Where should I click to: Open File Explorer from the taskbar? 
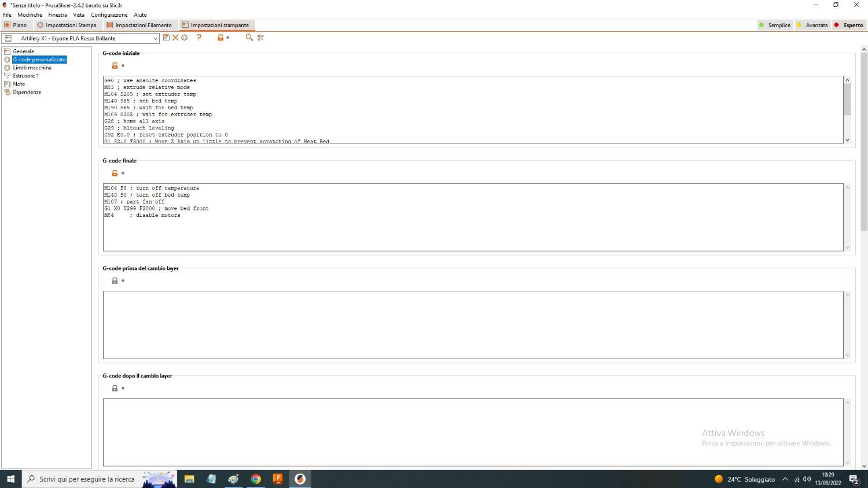189,479
